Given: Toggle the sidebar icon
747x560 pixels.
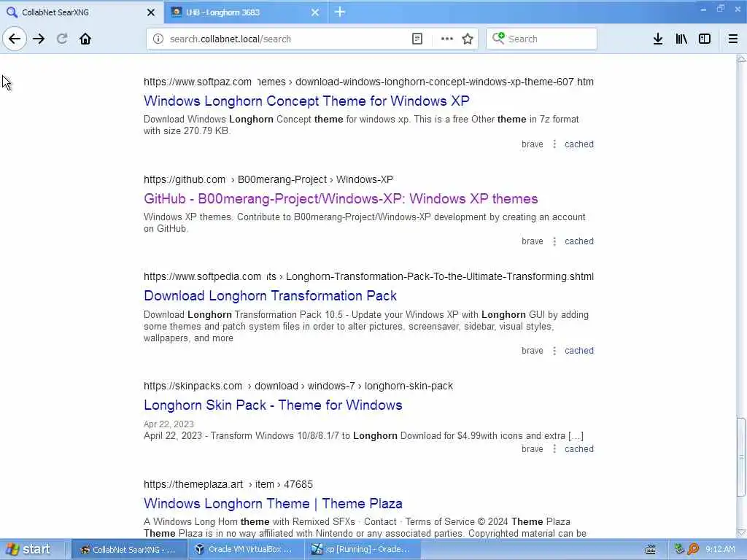Looking at the screenshot, I should [x=705, y=39].
